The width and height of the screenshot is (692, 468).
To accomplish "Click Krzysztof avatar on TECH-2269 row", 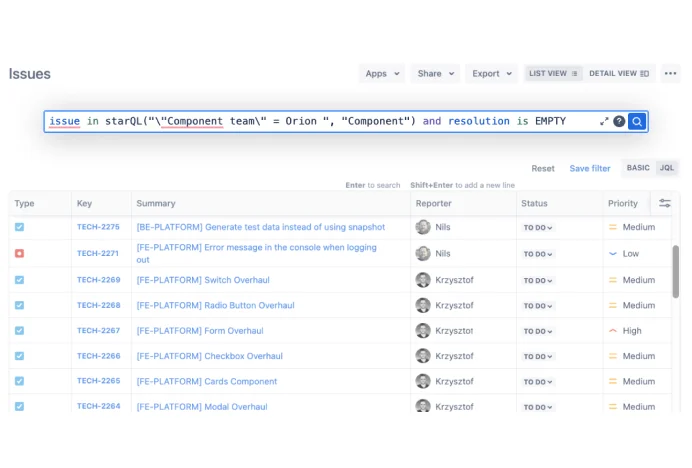I will coord(423,280).
